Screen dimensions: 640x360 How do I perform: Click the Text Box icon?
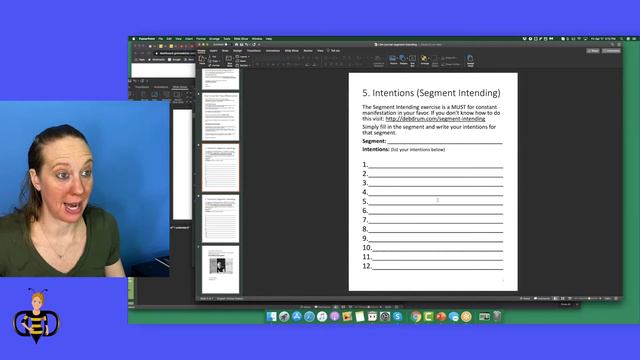(x=413, y=60)
